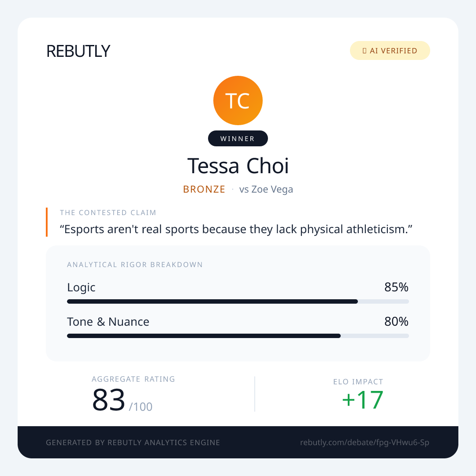This screenshot has width=476, height=476.
Task: Click the Tone & Nuance progress bar
Action: tap(238, 336)
